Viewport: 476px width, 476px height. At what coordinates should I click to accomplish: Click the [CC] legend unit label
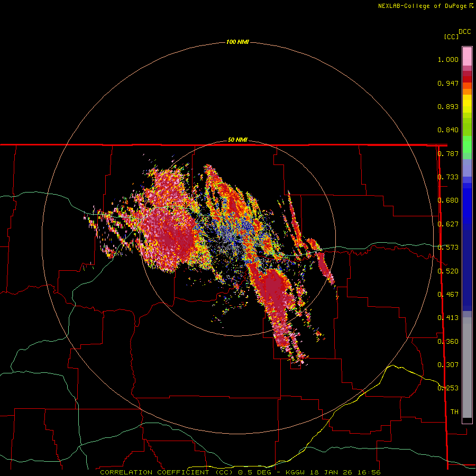click(451, 36)
